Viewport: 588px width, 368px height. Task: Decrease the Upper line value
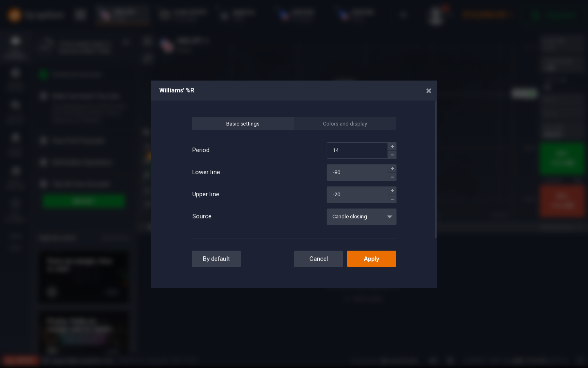pos(392,199)
